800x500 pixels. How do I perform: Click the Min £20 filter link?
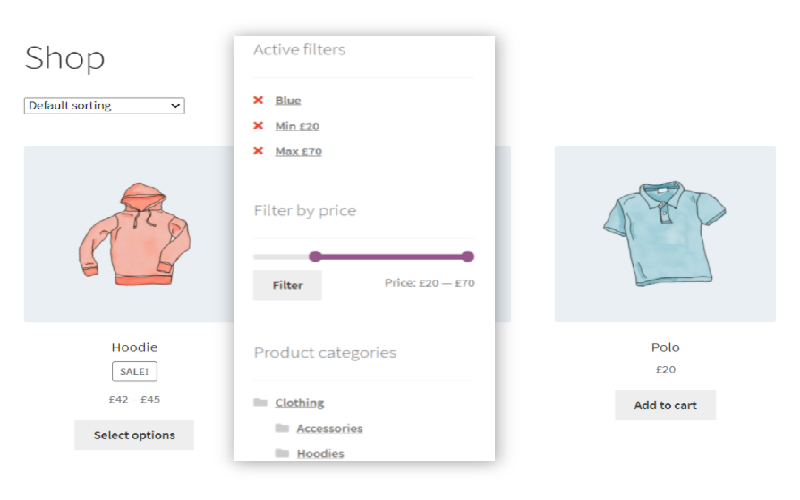click(297, 126)
